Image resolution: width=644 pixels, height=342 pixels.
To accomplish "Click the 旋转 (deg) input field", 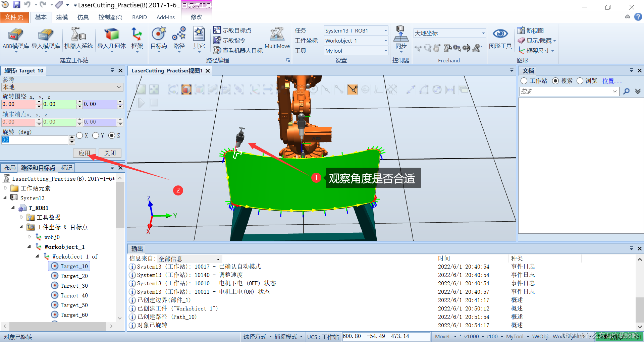I will coord(35,140).
